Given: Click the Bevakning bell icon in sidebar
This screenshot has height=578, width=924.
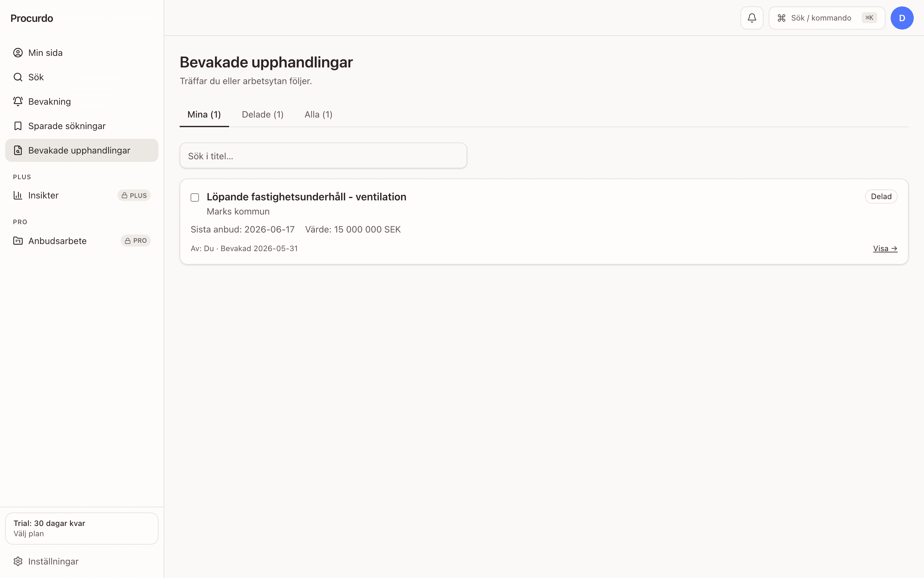Looking at the screenshot, I should pos(18,101).
